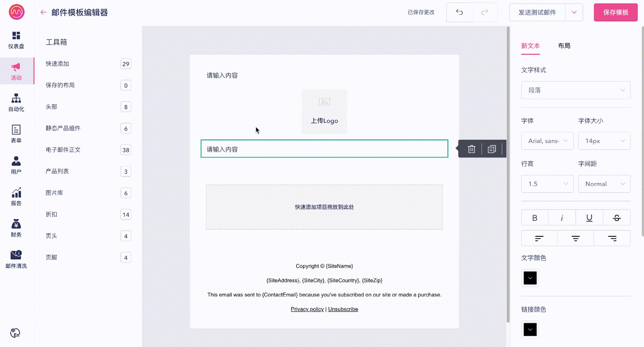Click the redo arrow icon
Screen dimensions: 644x347
(x=485, y=12)
